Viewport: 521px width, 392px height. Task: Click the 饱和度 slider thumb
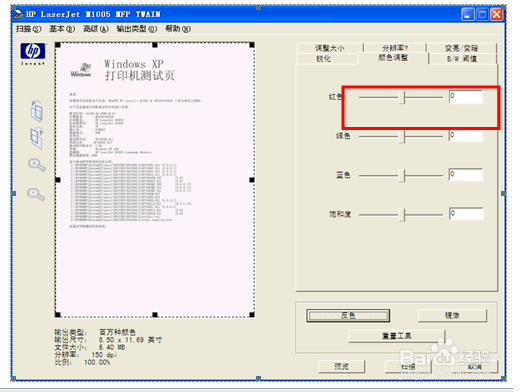click(403, 215)
